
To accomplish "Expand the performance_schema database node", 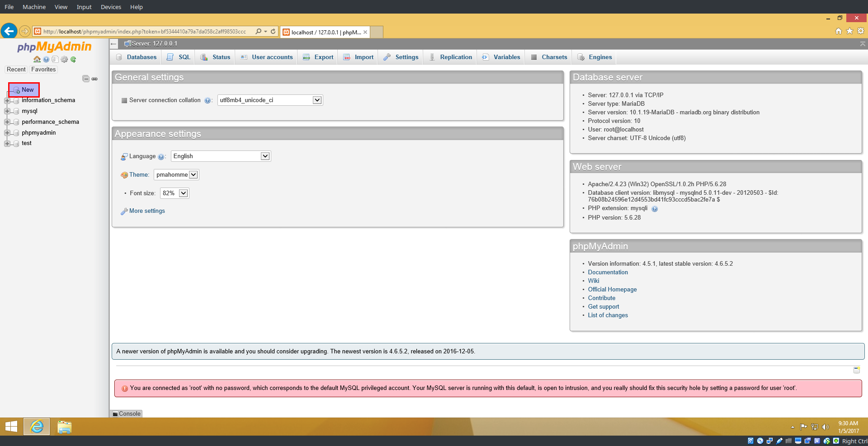I will (7, 122).
